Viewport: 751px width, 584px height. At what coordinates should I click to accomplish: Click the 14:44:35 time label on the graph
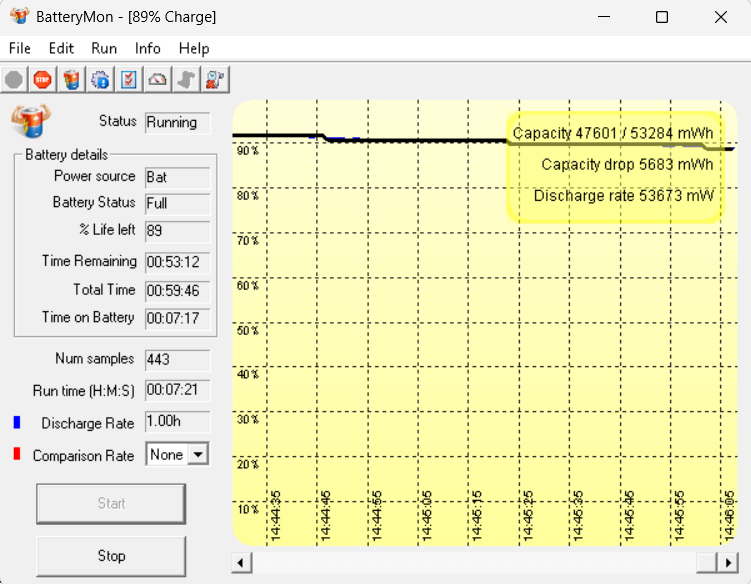(276, 516)
